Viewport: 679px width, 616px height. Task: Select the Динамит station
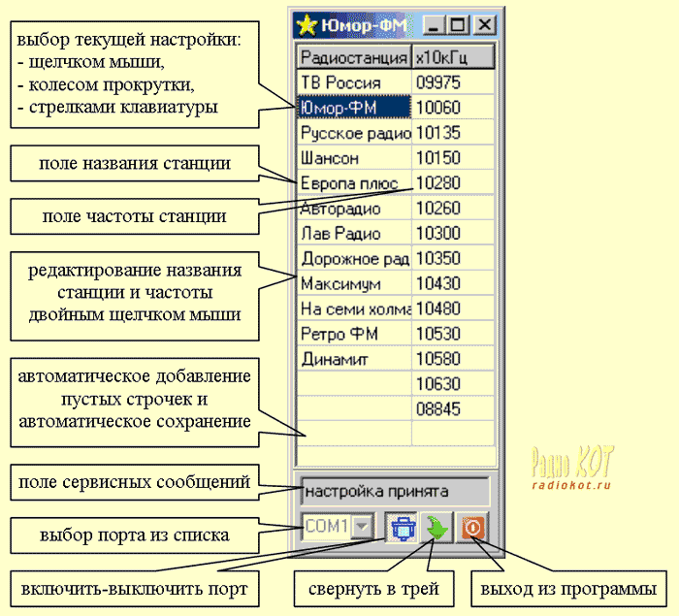(x=354, y=359)
